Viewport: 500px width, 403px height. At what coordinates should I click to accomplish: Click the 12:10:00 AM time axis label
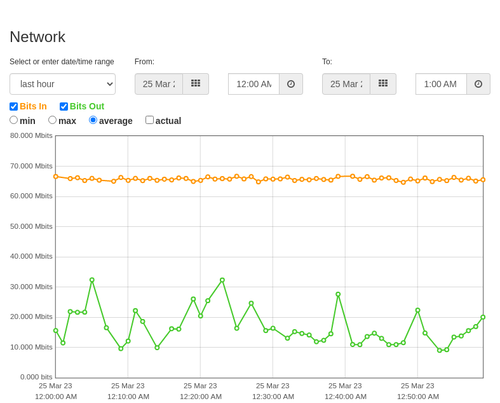128,397
